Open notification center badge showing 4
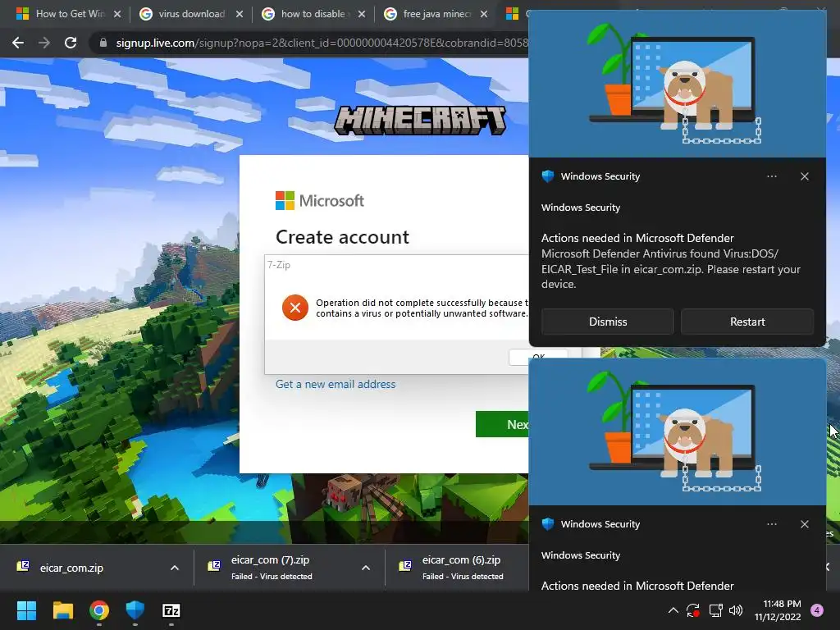 pos(817,610)
